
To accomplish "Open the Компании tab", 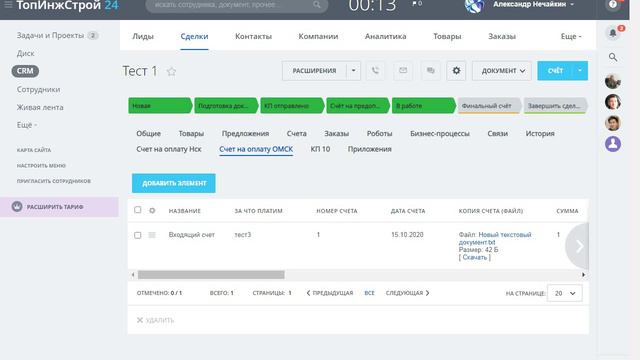I will (x=318, y=36).
